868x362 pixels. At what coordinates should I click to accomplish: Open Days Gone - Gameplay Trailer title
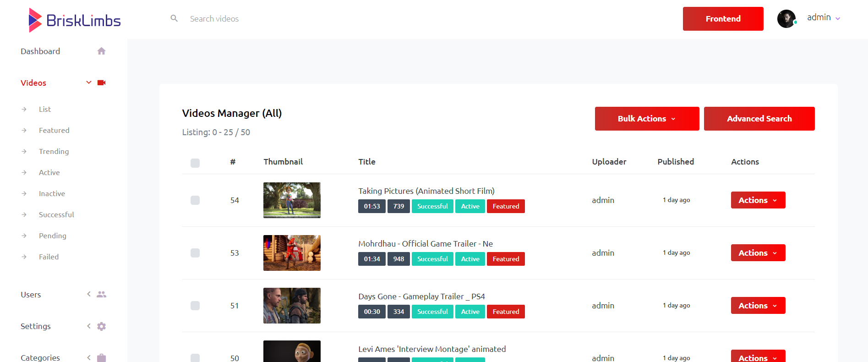click(x=421, y=296)
